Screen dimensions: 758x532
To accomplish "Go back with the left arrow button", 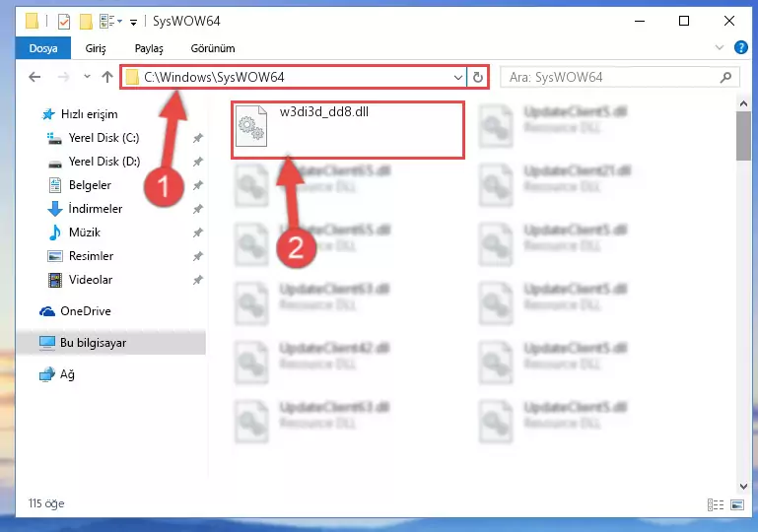I will pyautogui.click(x=34, y=77).
